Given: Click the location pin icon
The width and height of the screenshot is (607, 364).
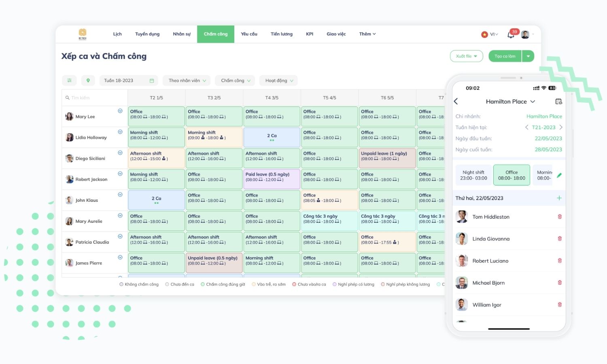Looking at the screenshot, I should point(88,80).
